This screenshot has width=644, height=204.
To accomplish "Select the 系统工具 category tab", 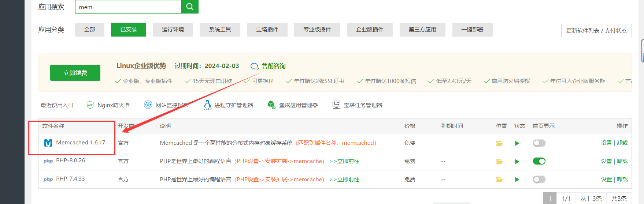I will pos(220,30).
